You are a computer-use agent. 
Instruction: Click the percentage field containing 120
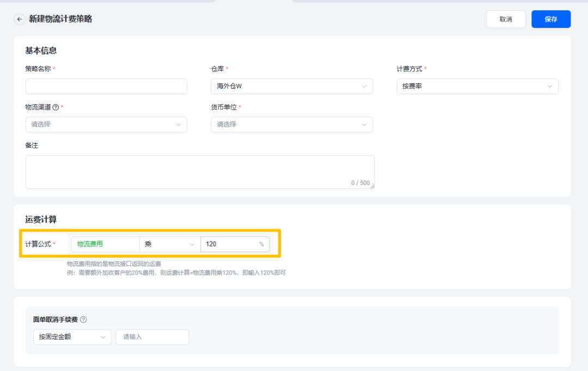click(x=229, y=244)
